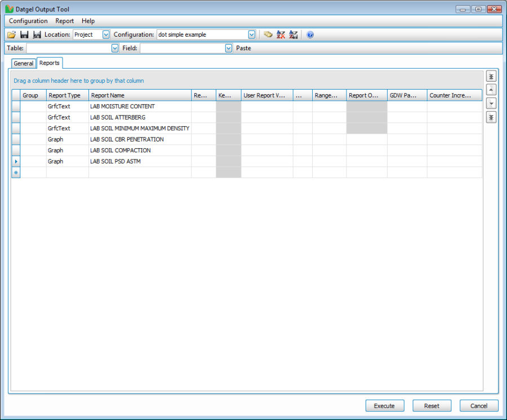Expand the Field dropdown
This screenshot has width=507, height=420.
[228, 48]
